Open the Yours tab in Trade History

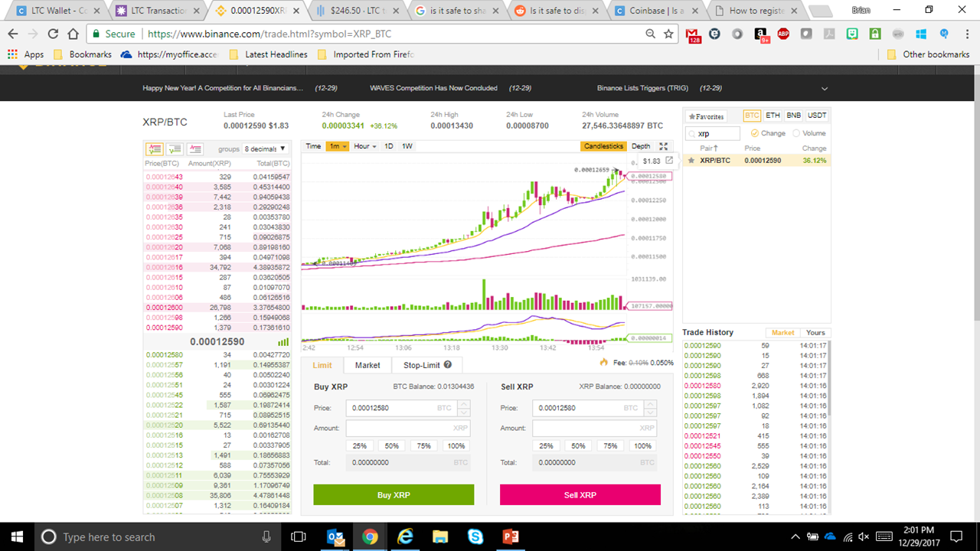coord(815,332)
